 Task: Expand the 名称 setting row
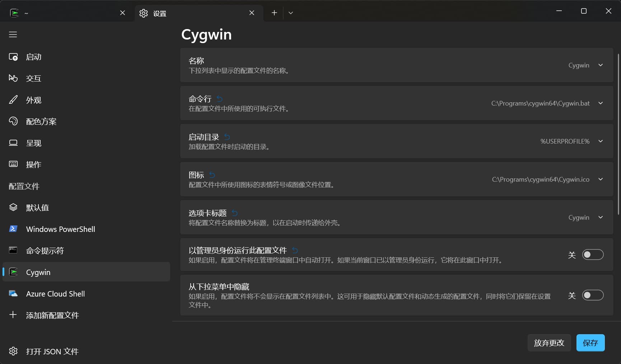(x=601, y=65)
